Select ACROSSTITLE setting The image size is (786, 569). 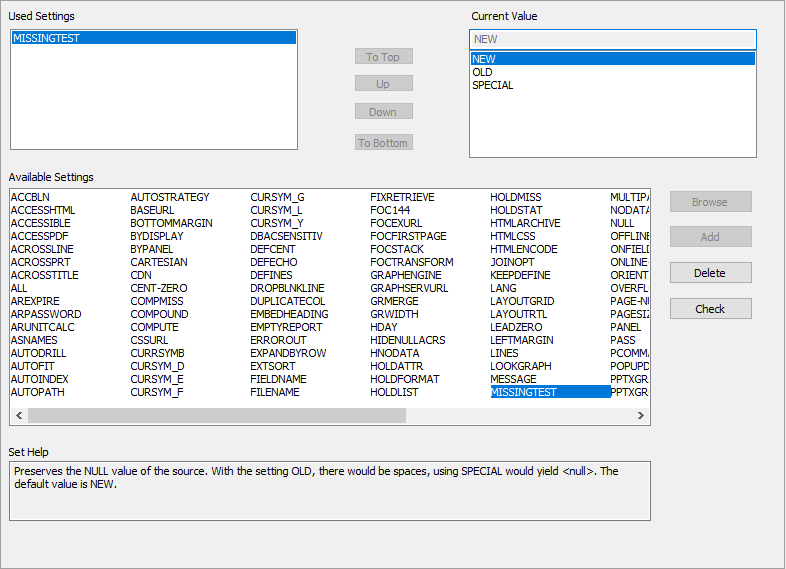click(x=45, y=275)
